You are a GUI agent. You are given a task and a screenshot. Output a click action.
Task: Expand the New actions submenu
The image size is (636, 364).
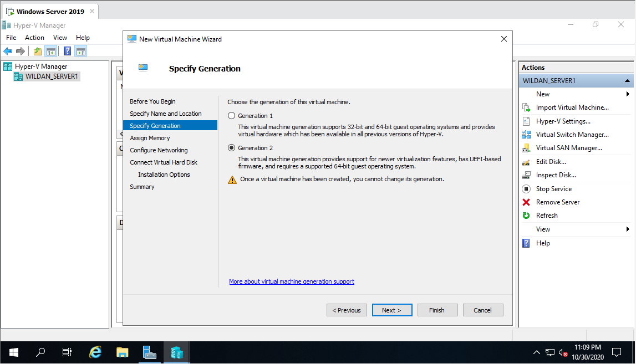(x=542, y=94)
